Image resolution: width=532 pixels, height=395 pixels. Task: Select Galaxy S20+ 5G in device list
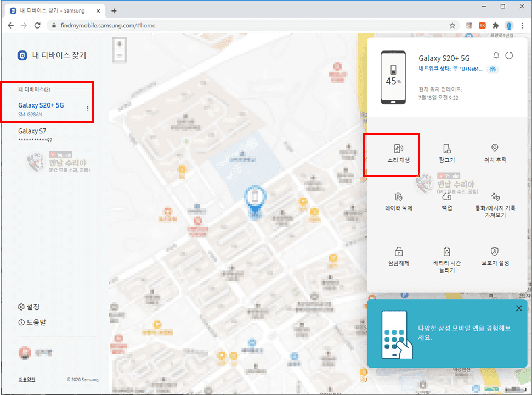click(41, 109)
